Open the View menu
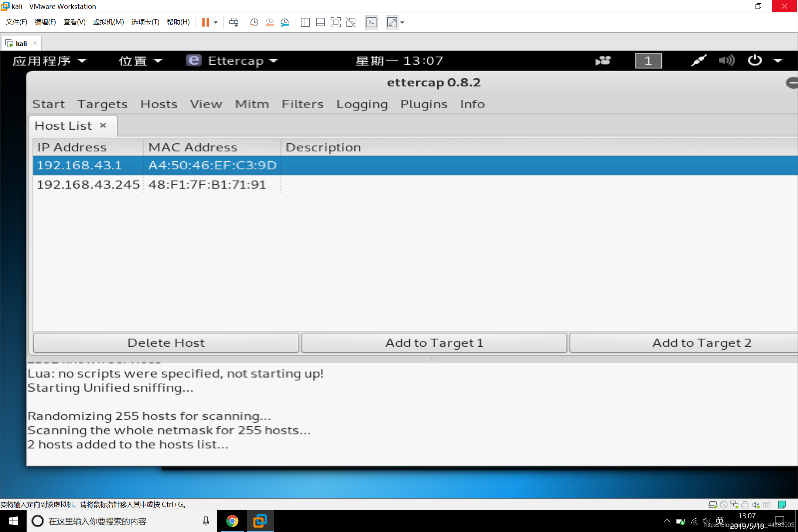Screen dimensions: 798x532 coord(205,104)
